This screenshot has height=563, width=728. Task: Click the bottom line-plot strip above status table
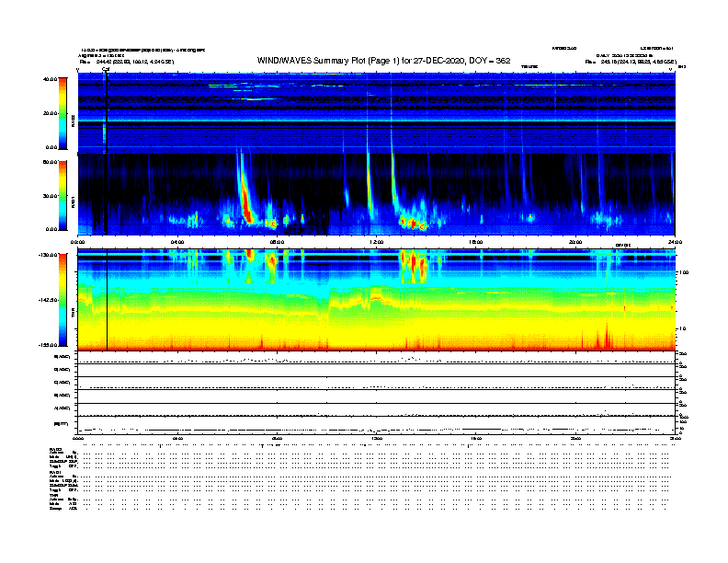tap(376, 425)
